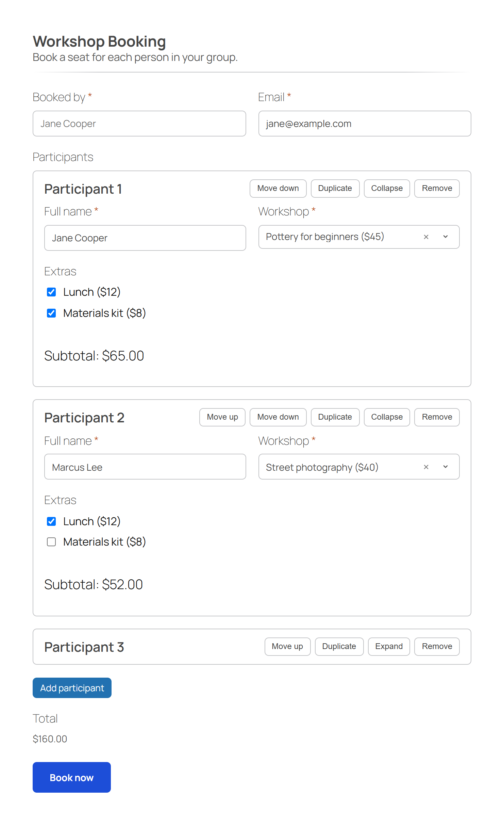The width and height of the screenshot is (504, 825).
Task: Duplicate Participant 1
Action: pyautogui.click(x=335, y=189)
